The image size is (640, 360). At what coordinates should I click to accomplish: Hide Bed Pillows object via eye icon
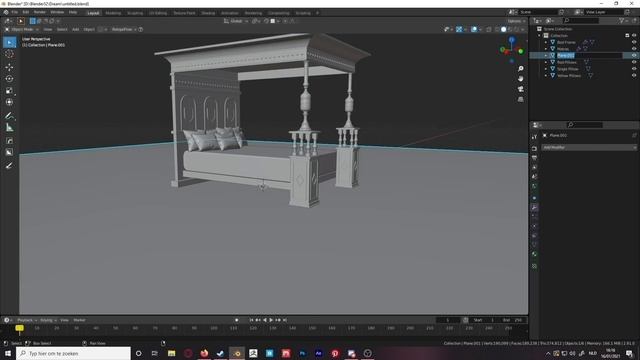click(x=634, y=62)
